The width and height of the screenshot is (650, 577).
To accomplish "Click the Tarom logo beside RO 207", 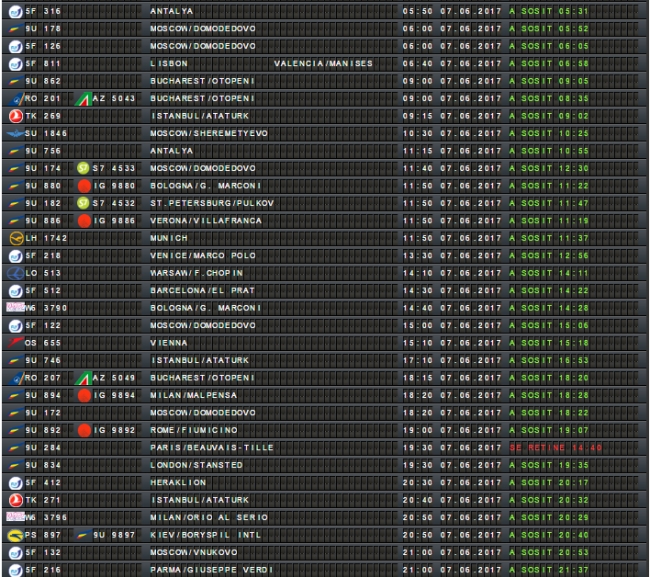I will (16, 378).
